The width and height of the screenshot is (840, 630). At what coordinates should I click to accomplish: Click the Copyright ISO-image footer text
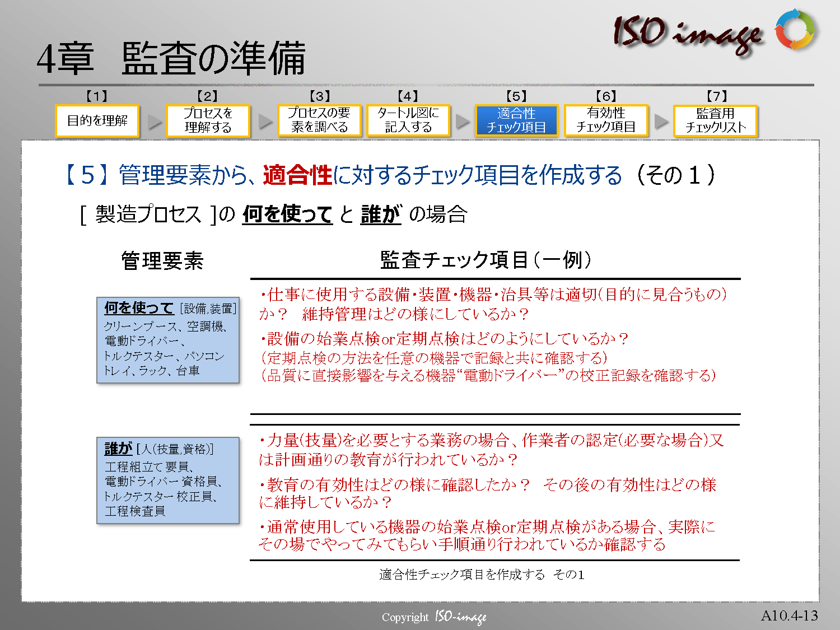pyautogui.click(x=434, y=617)
